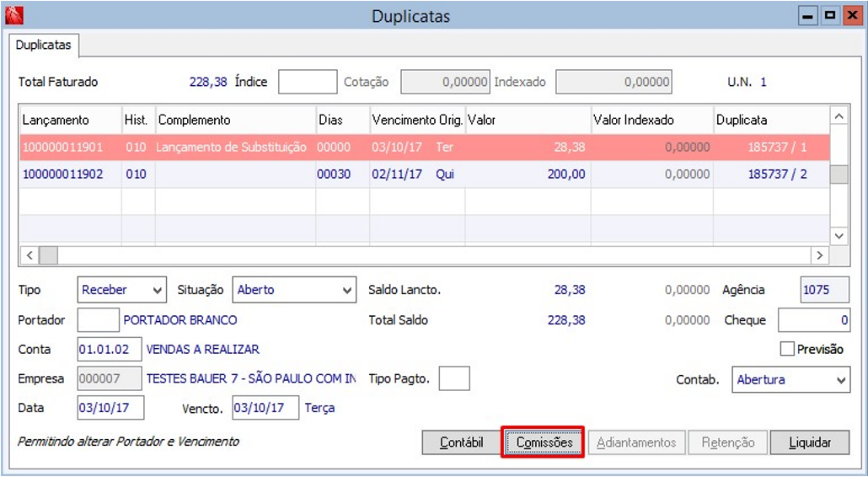Click the Lançamento column header

click(71, 120)
